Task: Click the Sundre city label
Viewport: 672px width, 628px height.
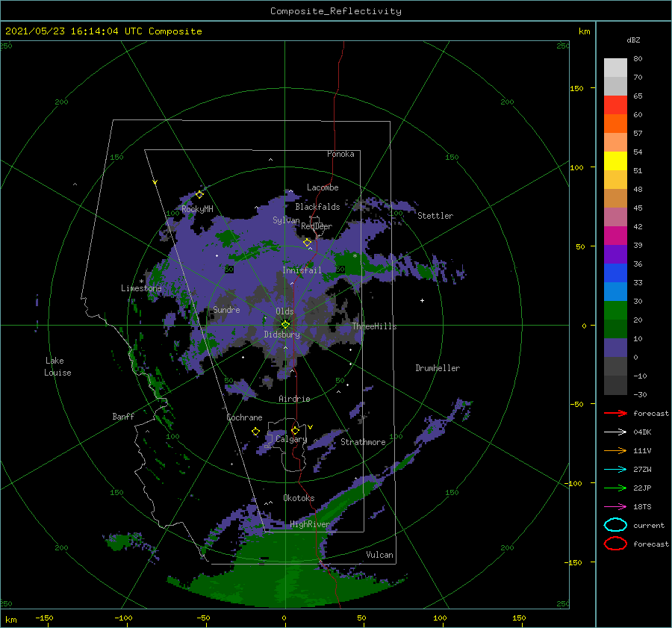Action: (x=226, y=309)
